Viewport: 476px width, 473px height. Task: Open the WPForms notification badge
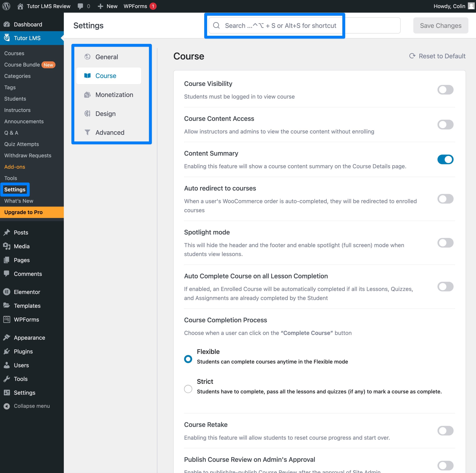153,6
